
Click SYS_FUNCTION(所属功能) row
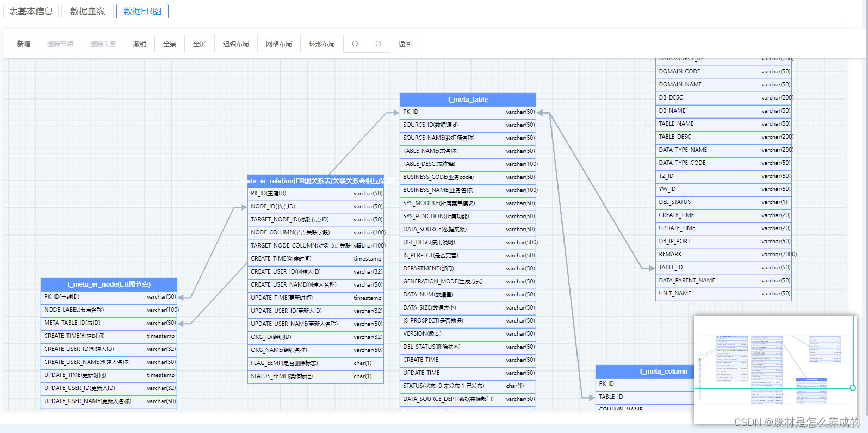(x=468, y=216)
